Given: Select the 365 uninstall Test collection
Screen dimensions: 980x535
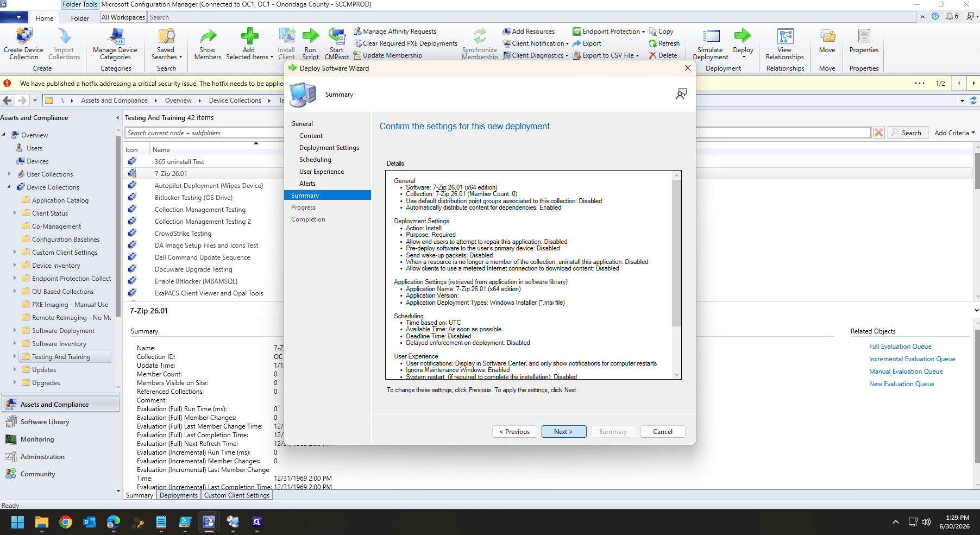Looking at the screenshot, I should (x=179, y=162).
